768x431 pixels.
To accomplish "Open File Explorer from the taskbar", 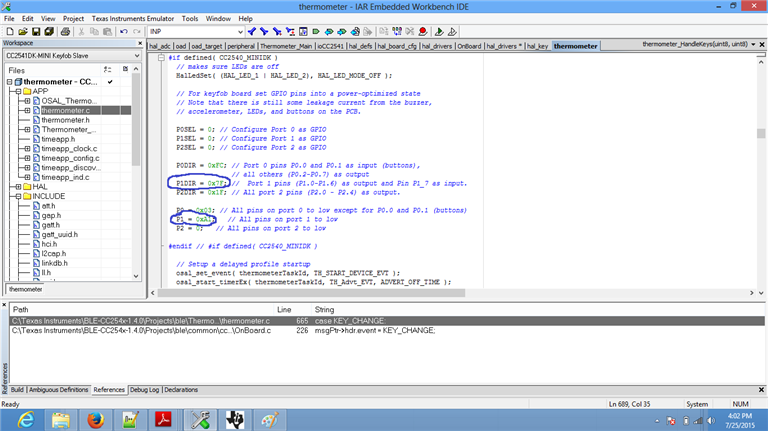I will pos(61,420).
